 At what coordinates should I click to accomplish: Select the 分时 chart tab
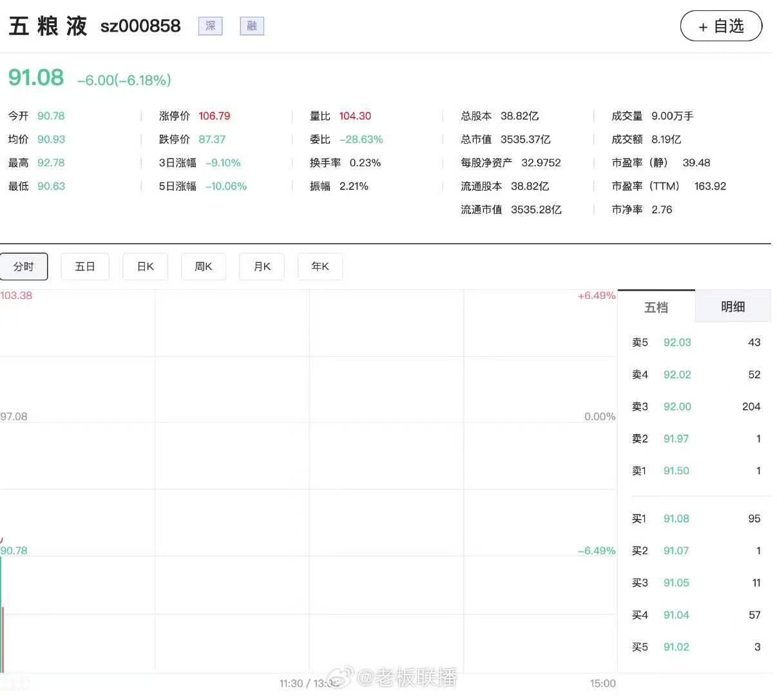(24, 266)
